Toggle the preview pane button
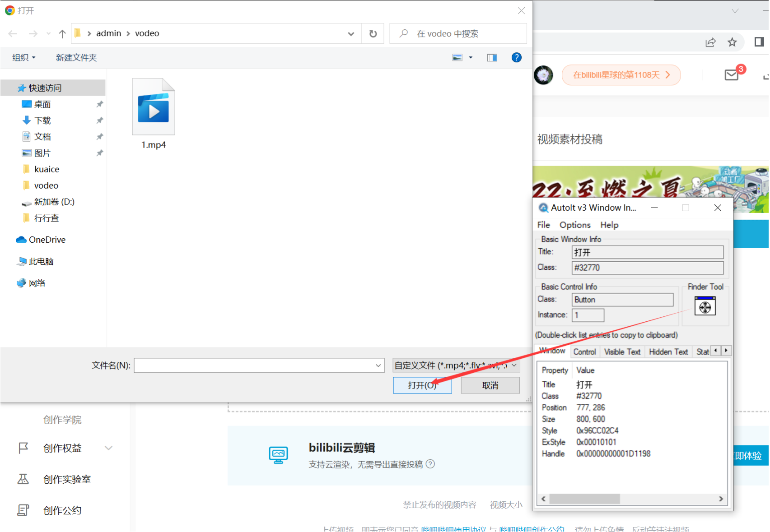The height and width of the screenshot is (532, 770). pos(492,57)
